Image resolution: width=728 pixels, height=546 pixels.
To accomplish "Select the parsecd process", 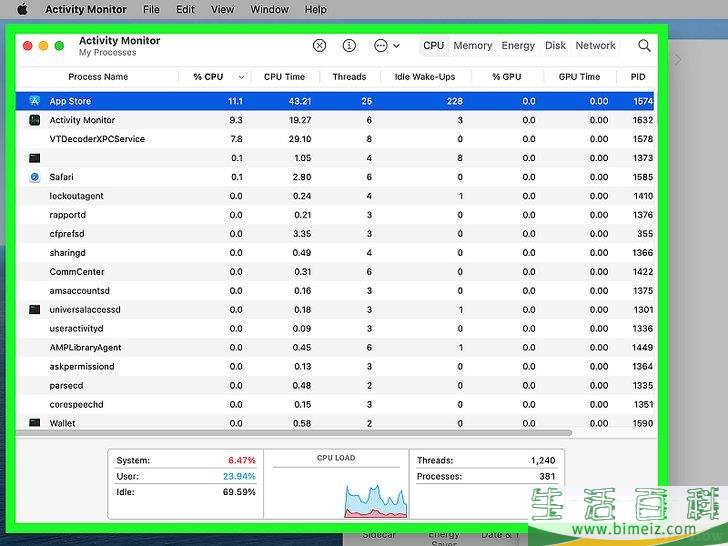I will 66,385.
